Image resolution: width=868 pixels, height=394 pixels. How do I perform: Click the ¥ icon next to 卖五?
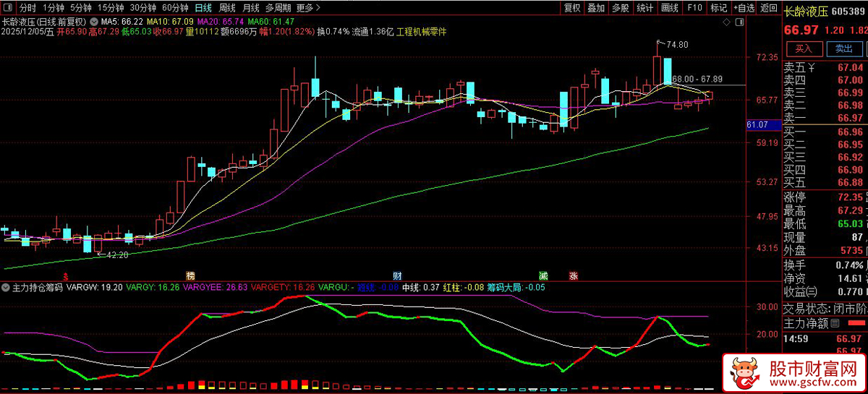(812, 68)
